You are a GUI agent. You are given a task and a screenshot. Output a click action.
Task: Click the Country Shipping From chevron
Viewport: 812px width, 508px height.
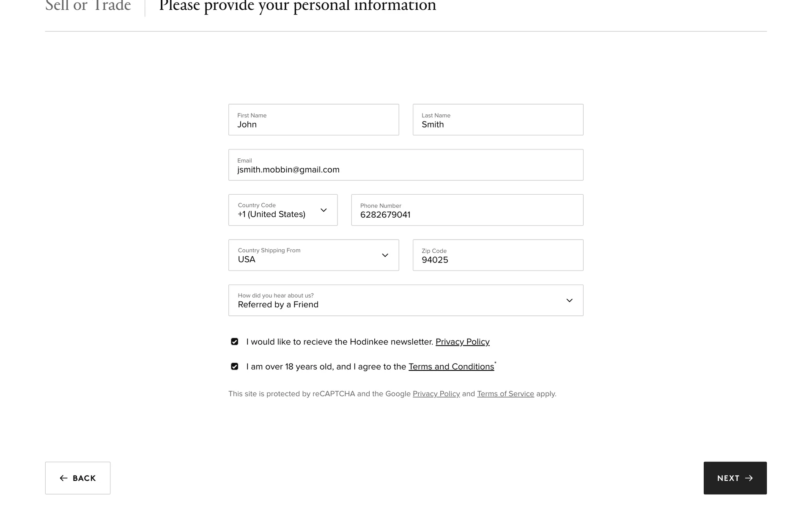click(385, 255)
